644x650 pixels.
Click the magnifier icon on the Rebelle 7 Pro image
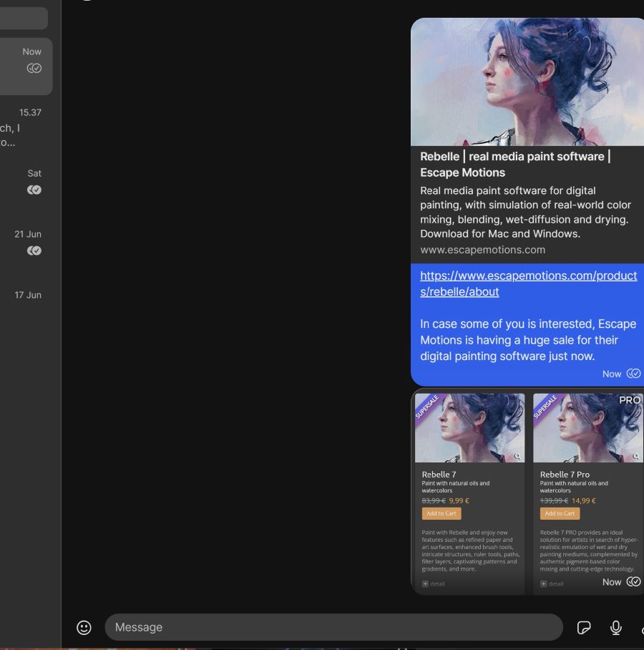636,456
